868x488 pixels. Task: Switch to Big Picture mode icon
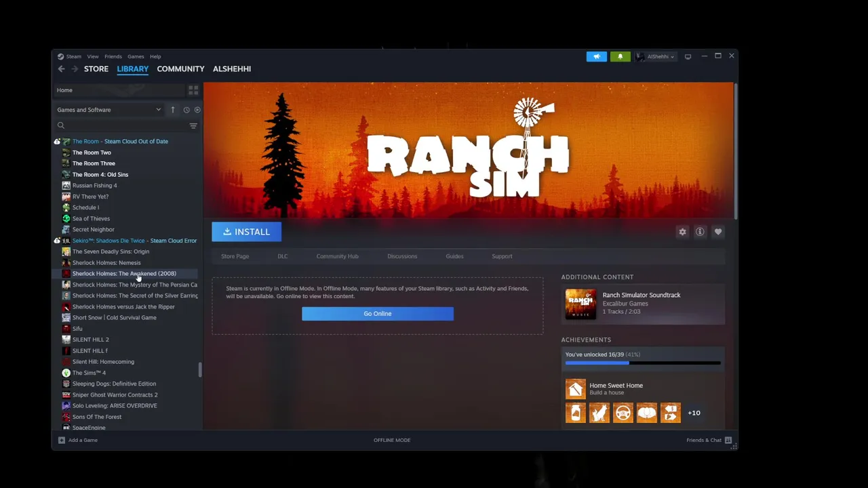(x=688, y=57)
